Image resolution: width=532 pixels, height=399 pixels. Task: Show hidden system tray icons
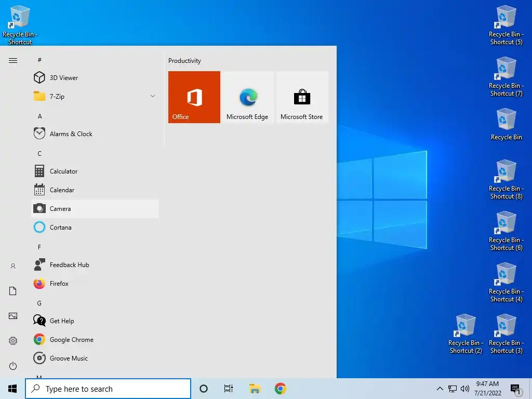(440, 389)
